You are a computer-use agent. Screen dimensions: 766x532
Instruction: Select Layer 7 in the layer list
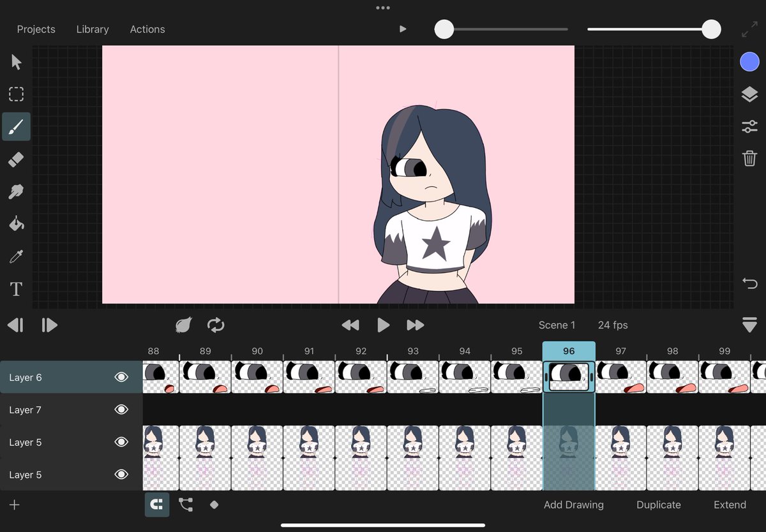(x=71, y=410)
